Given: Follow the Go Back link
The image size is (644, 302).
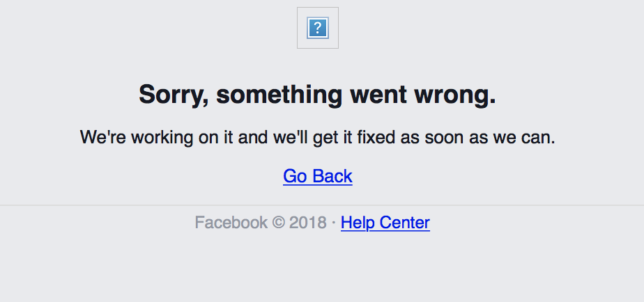Looking at the screenshot, I should click(317, 176).
